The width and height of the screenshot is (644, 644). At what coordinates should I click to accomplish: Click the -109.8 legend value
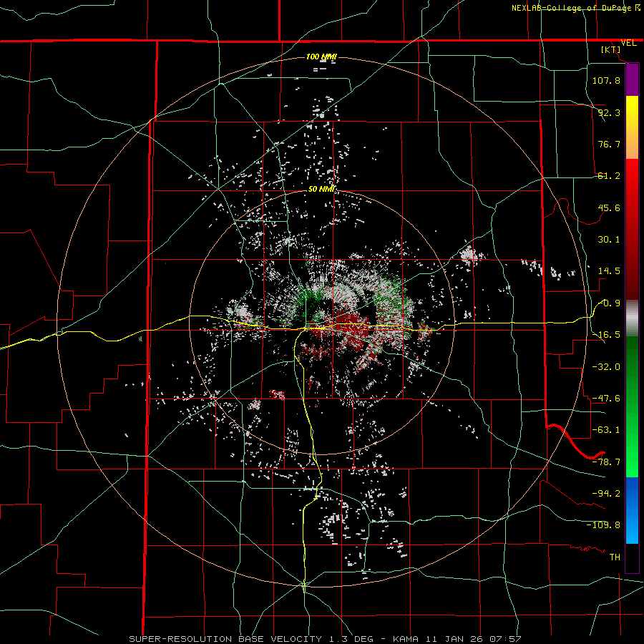603,525
